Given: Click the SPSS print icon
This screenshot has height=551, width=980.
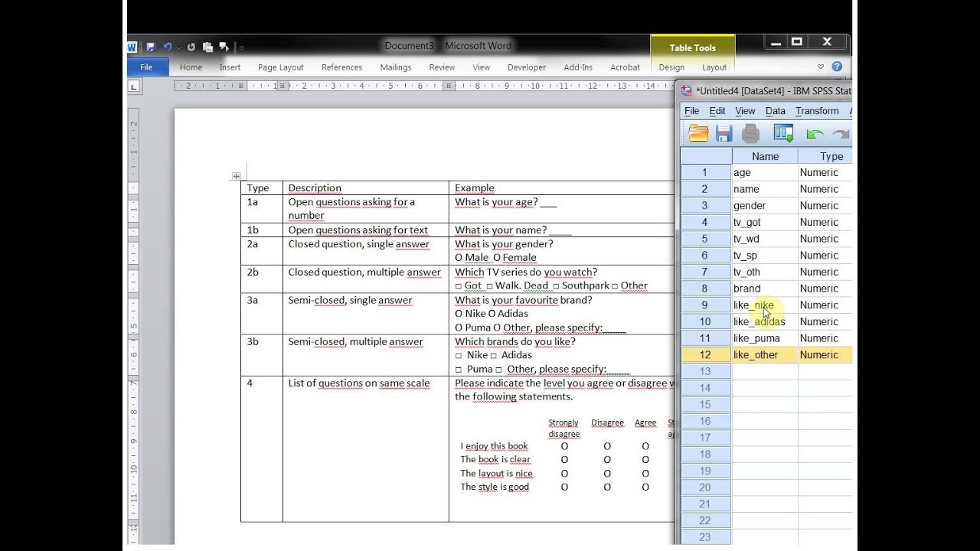Looking at the screenshot, I should pyautogui.click(x=750, y=134).
